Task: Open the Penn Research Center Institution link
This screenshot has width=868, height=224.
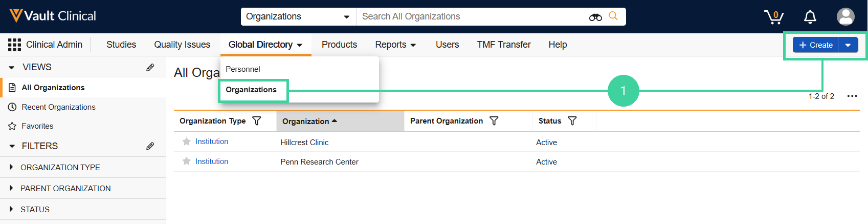Action: click(212, 161)
